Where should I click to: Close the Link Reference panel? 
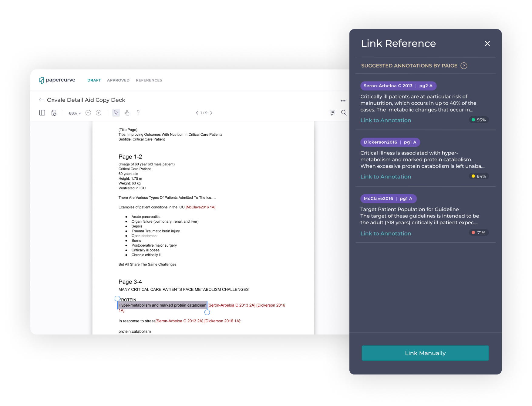(x=487, y=44)
